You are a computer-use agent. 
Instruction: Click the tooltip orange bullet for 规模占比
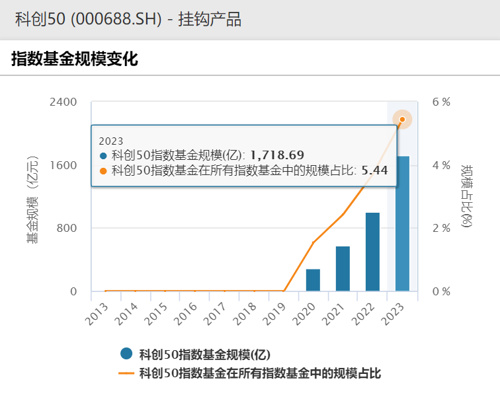point(103,171)
